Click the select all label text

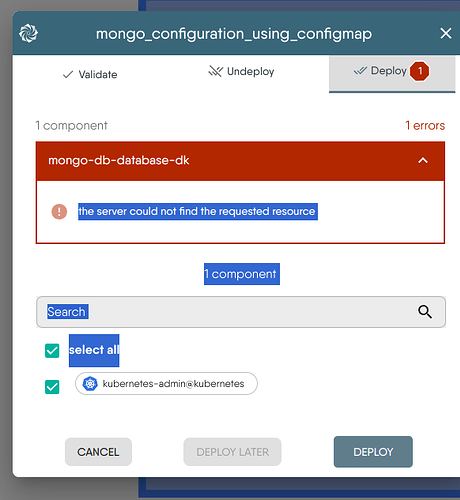(94, 350)
